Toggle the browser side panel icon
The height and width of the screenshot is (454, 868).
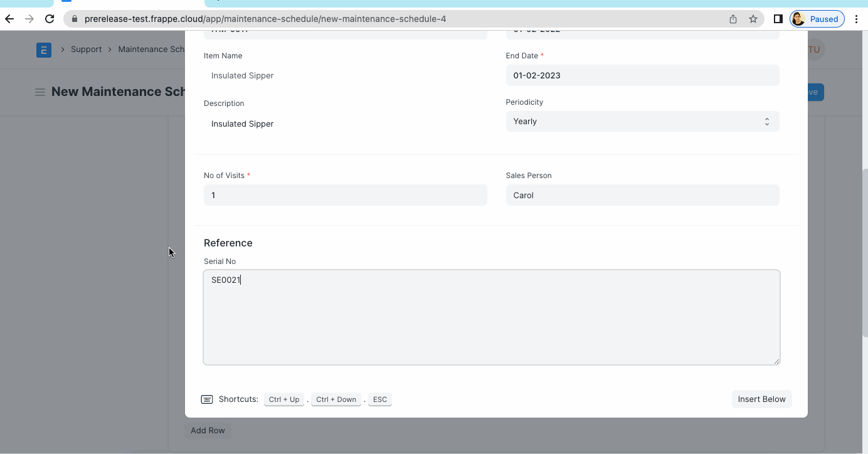(778, 19)
